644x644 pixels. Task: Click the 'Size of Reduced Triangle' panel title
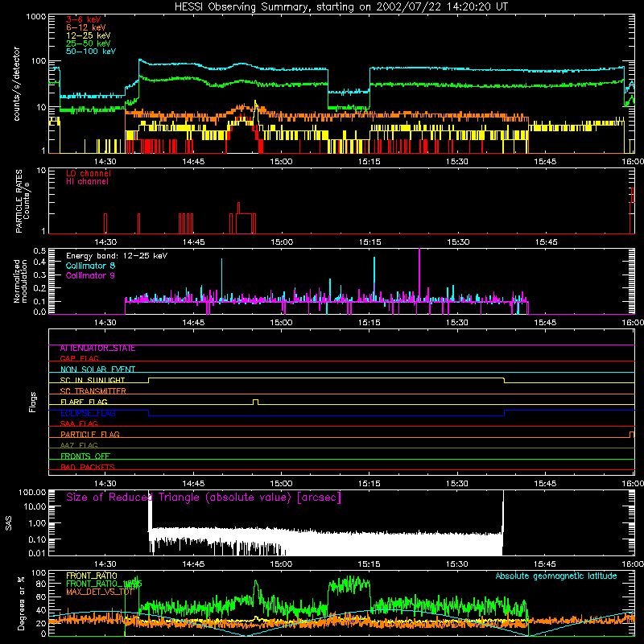[x=204, y=497]
